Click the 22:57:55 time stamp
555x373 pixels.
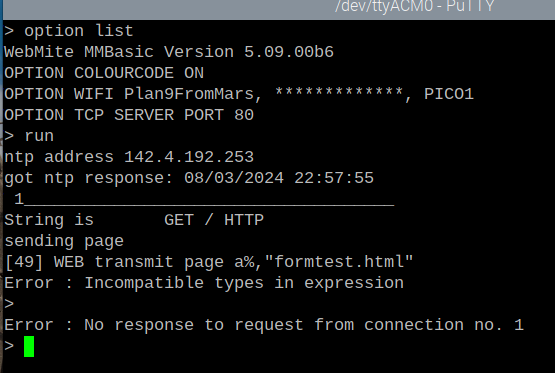pyautogui.click(x=334, y=178)
